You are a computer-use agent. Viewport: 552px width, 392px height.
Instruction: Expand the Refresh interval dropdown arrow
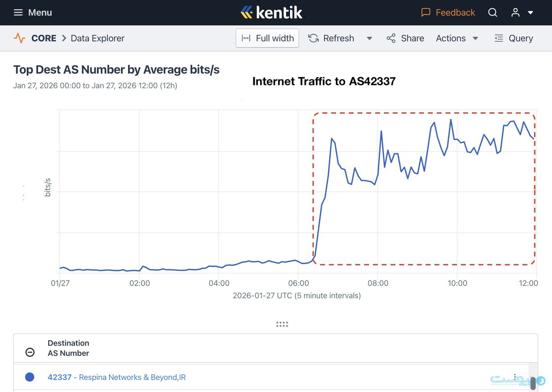(369, 38)
